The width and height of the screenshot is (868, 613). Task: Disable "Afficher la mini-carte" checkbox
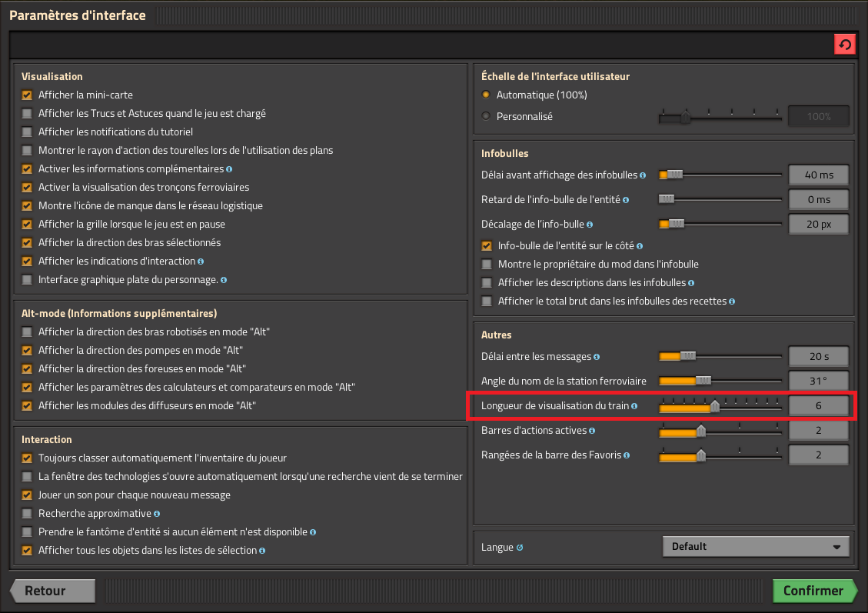27,95
